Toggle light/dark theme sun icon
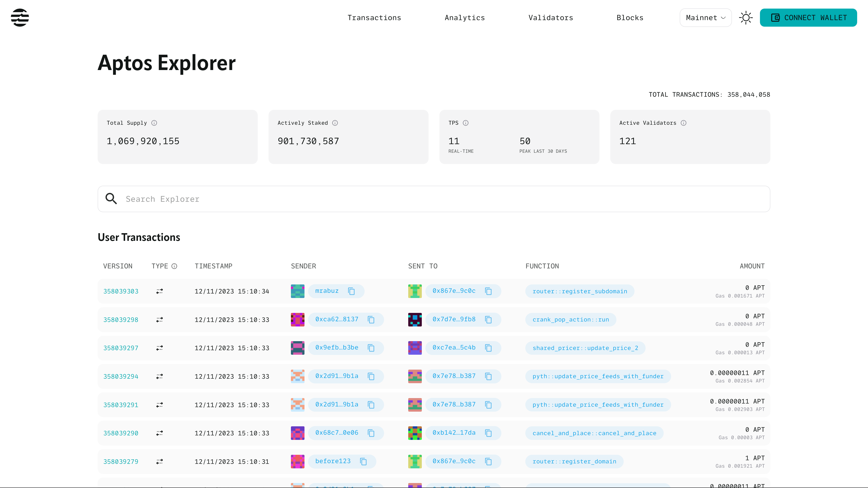 (746, 18)
